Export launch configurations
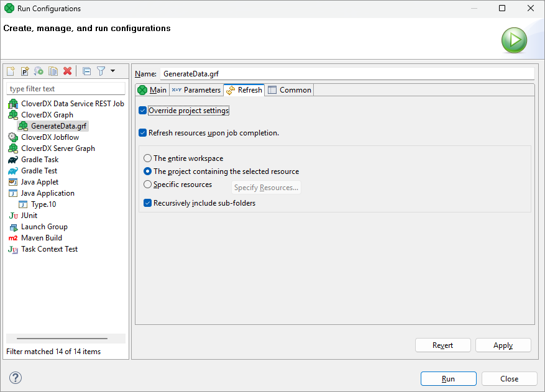Viewport: 545px width, 392px height. (x=39, y=71)
